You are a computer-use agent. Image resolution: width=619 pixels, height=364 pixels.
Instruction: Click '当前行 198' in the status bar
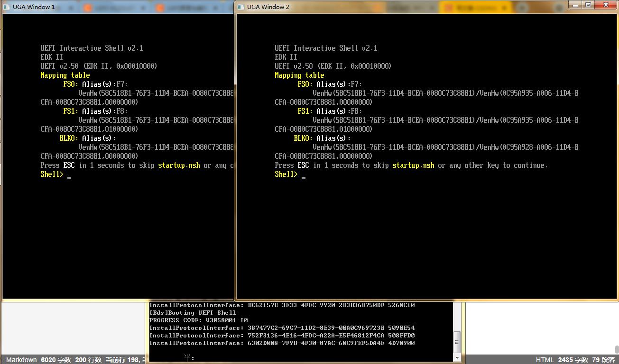122,360
